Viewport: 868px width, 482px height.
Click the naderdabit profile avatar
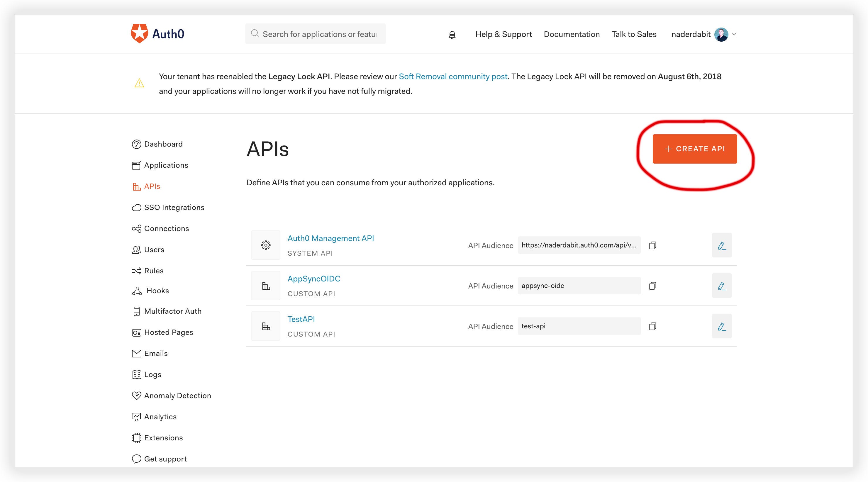pos(721,34)
